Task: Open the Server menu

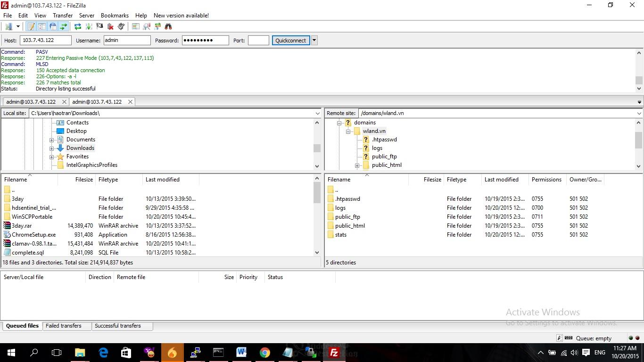Action: pyautogui.click(x=87, y=15)
